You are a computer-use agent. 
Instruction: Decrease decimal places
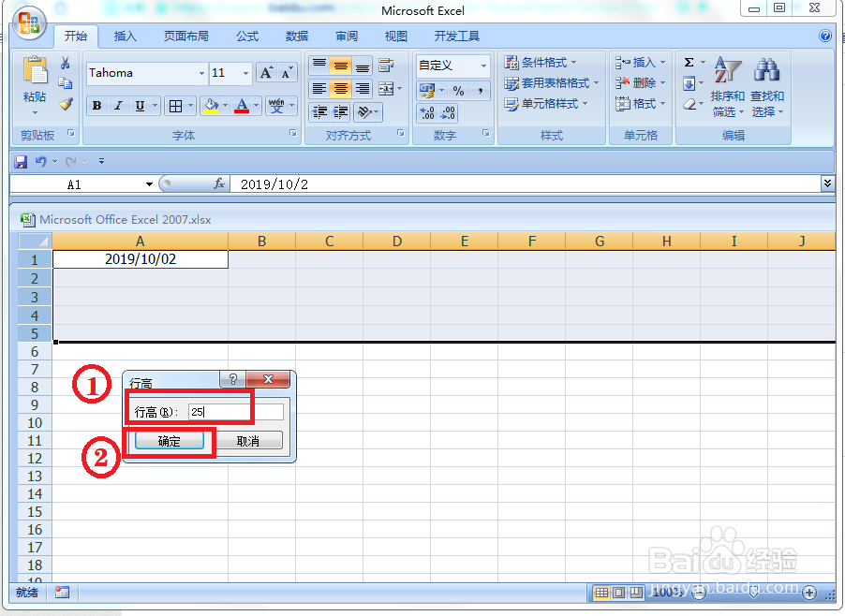(449, 112)
